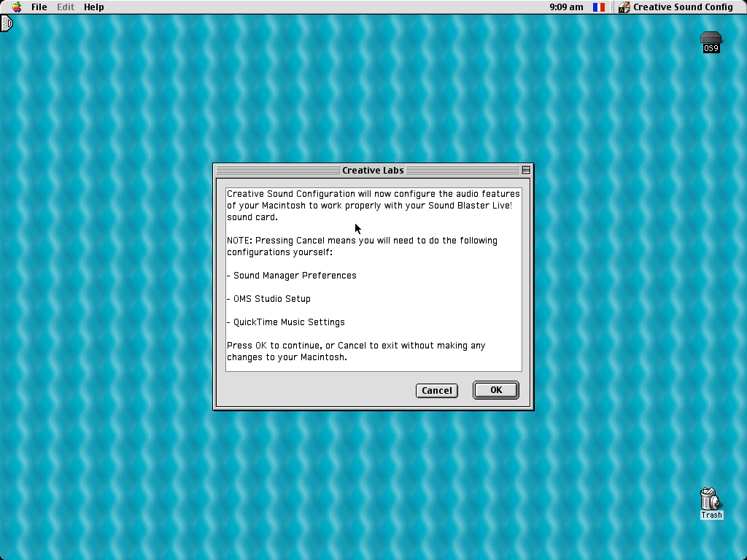Click the "QuickTime Music Settings" line

pos(286,322)
